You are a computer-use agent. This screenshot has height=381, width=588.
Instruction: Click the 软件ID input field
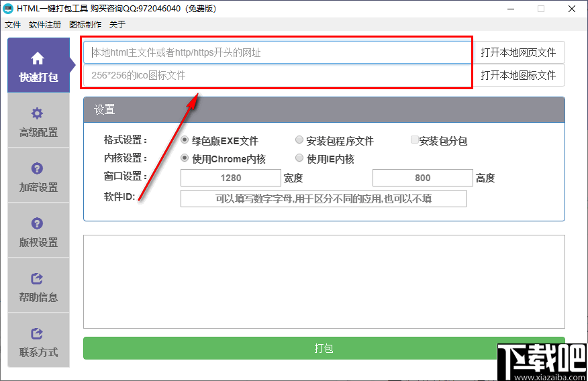click(324, 199)
